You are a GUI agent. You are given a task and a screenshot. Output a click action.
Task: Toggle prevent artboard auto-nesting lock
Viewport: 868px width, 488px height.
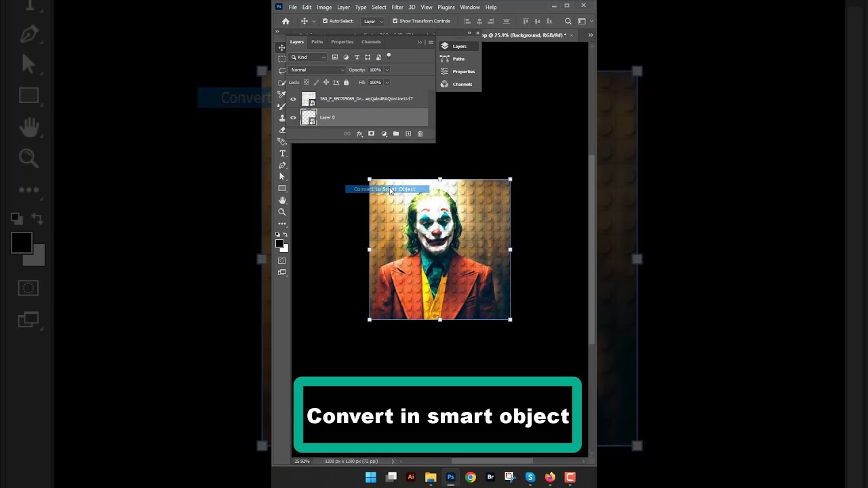(336, 82)
